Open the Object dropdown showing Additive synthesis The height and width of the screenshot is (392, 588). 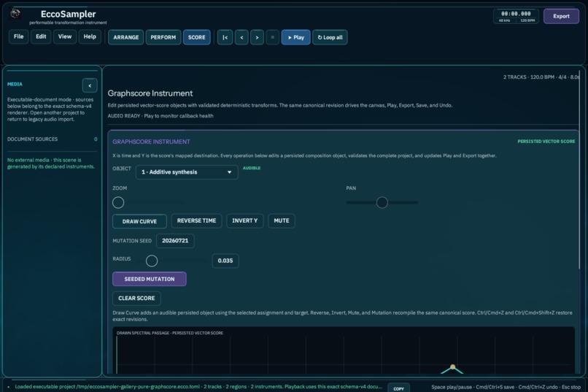[x=187, y=172]
